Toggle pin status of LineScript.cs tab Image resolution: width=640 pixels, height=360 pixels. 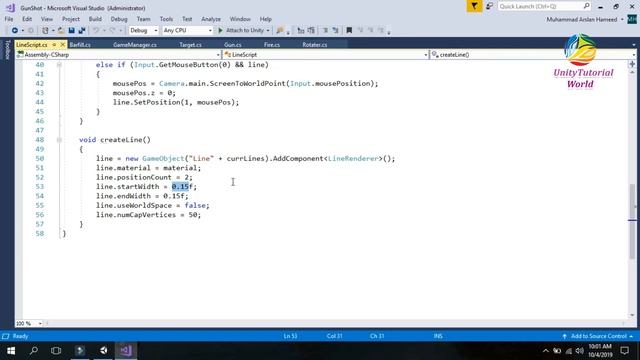pyautogui.click(x=54, y=44)
